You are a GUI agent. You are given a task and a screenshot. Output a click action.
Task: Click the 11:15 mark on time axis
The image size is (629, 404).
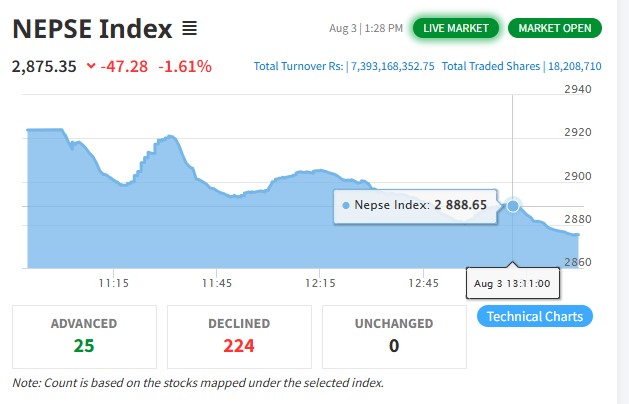(x=113, y=283)
